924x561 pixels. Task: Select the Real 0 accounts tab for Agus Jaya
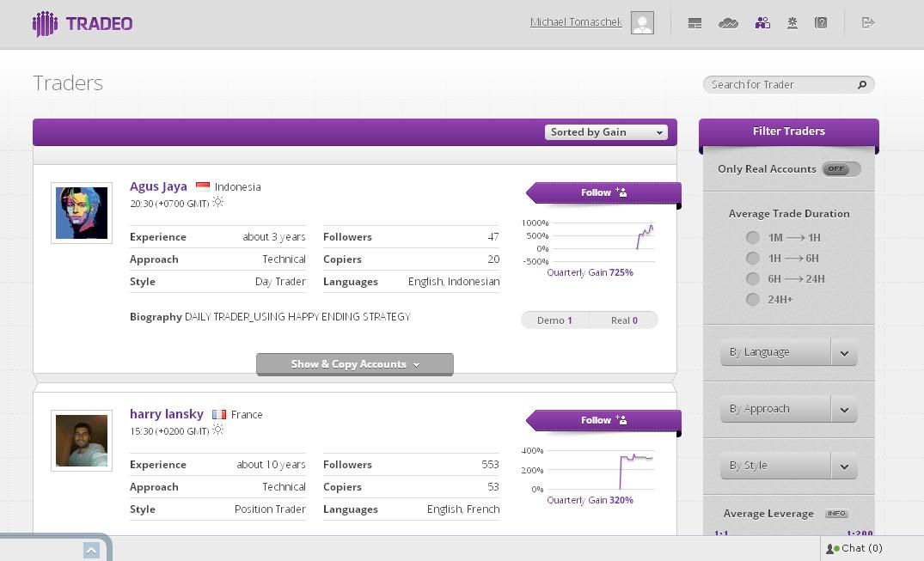point(624,320)
